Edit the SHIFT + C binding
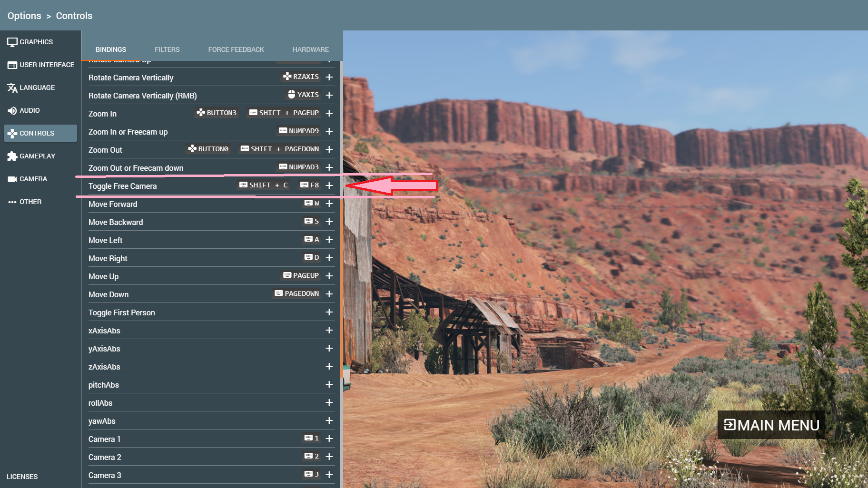 (264, 185)
